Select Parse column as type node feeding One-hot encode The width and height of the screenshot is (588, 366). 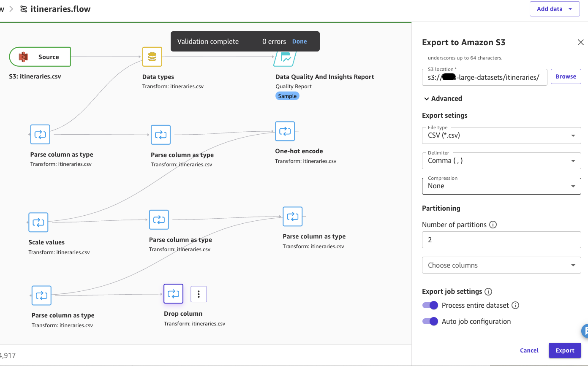point(161,135)
